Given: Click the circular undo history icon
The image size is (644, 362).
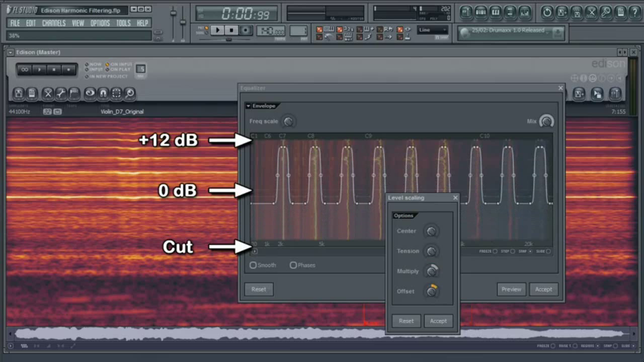Looking at the screenshot, I should pos(547,12).
